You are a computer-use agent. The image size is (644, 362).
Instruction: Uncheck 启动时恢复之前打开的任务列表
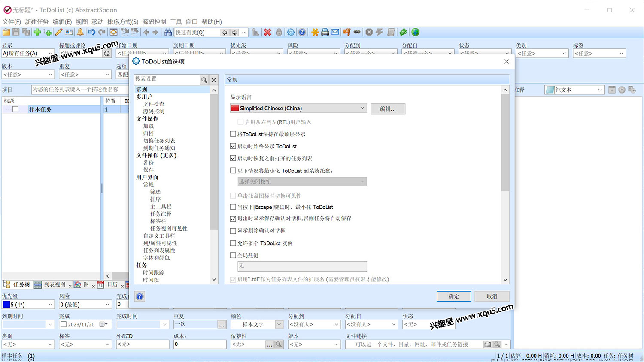point(233,158)
